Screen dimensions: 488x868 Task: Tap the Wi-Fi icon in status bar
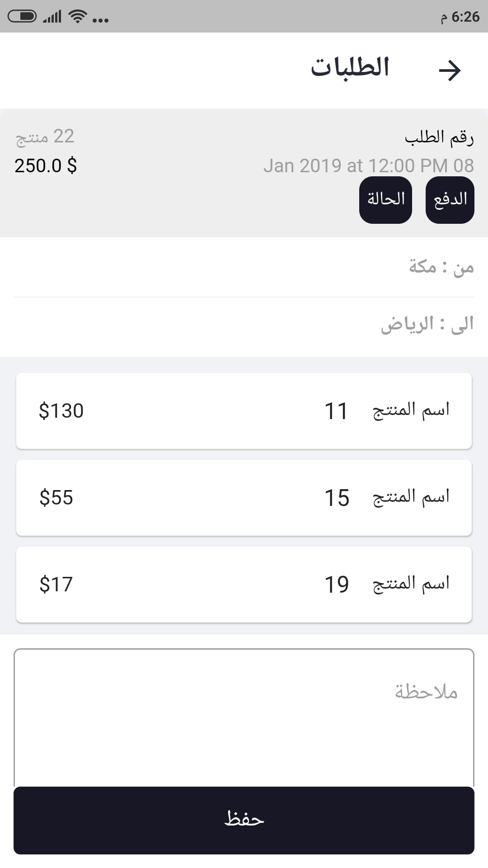77,17
